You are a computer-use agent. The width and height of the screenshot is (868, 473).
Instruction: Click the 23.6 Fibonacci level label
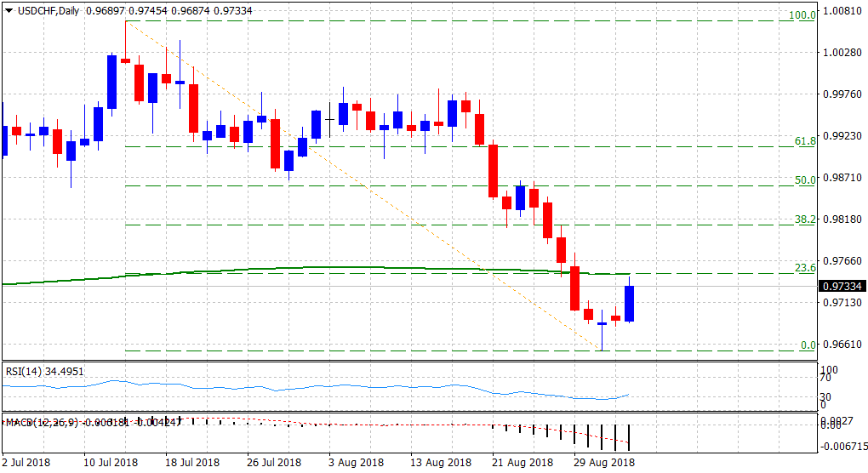click(x=805, y=267)
